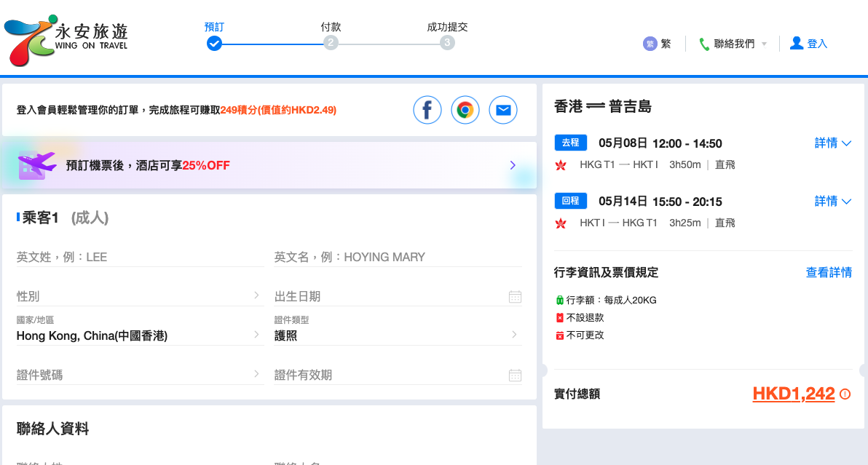The image size is (868, 465).
Task: Open calendar icon for 證件有效期
Action: pos(515,375)
